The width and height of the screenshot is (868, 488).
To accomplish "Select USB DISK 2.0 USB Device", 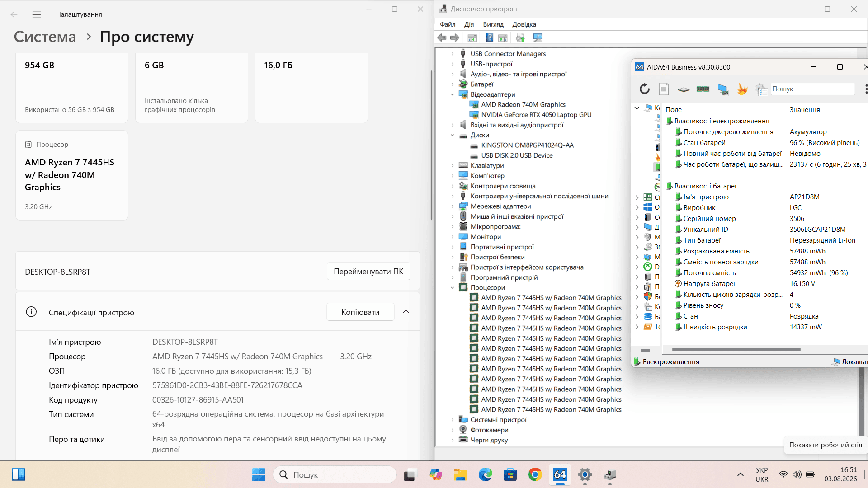I will 517,155.
